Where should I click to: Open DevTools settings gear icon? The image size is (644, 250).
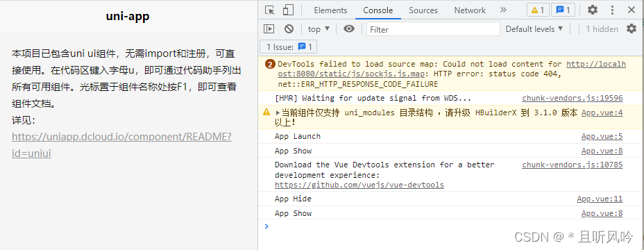point(592,10)
